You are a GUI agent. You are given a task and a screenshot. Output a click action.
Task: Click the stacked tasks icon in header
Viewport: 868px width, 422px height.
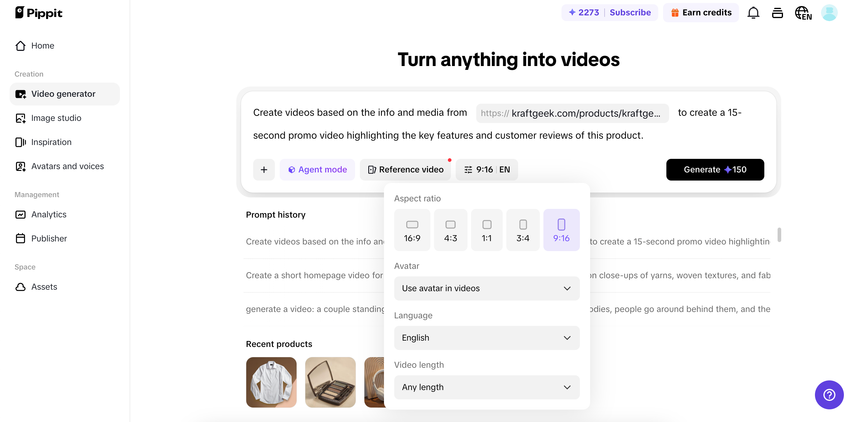pyautogui.click(x=777, y=13)
